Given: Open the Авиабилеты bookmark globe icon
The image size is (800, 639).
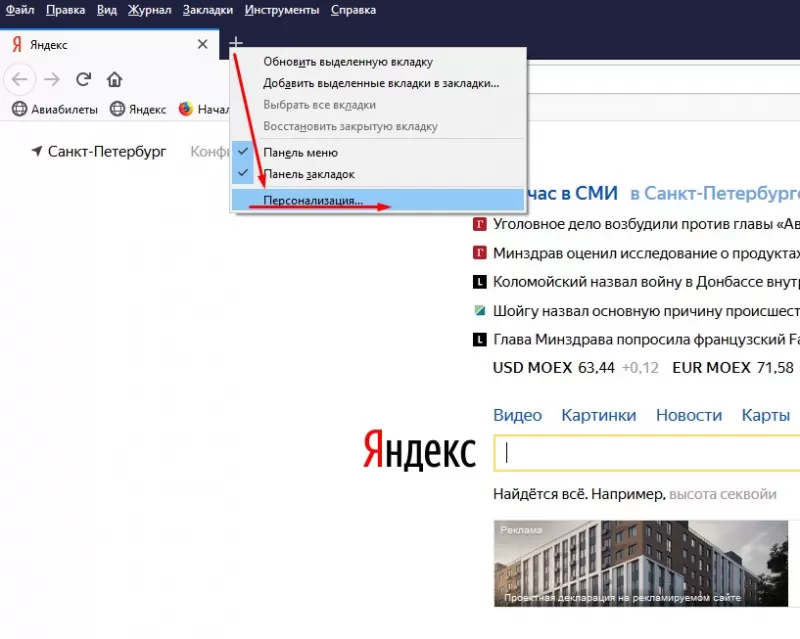Looking at the screenshot, I should [x=18, y=109].
